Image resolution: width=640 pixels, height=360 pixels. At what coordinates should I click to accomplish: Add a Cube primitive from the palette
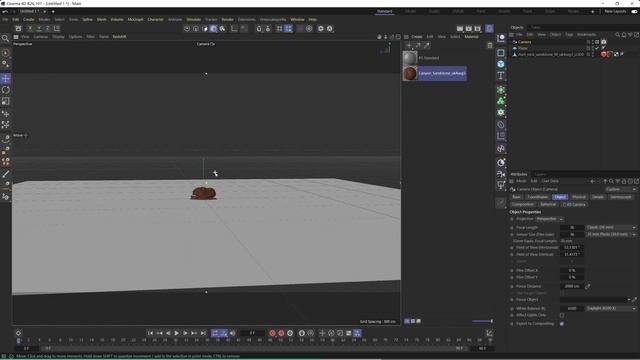click(501, 64)
